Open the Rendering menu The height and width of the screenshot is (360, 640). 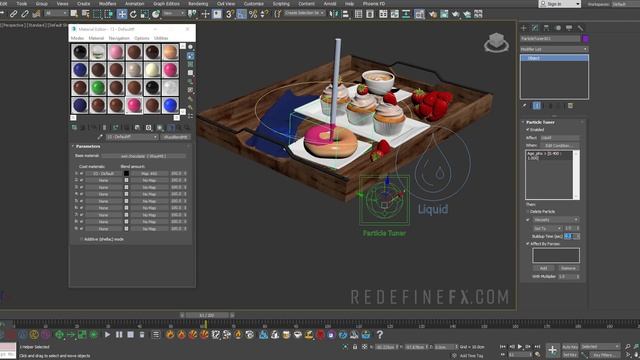(x=198, y=4)
